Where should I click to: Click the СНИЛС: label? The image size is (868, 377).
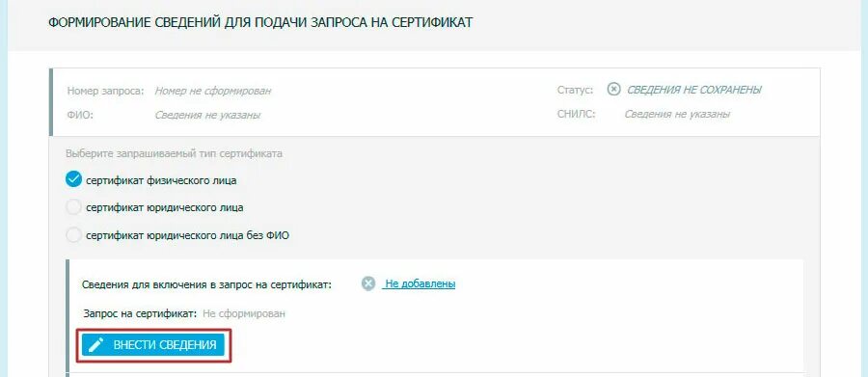pos(577,114)
